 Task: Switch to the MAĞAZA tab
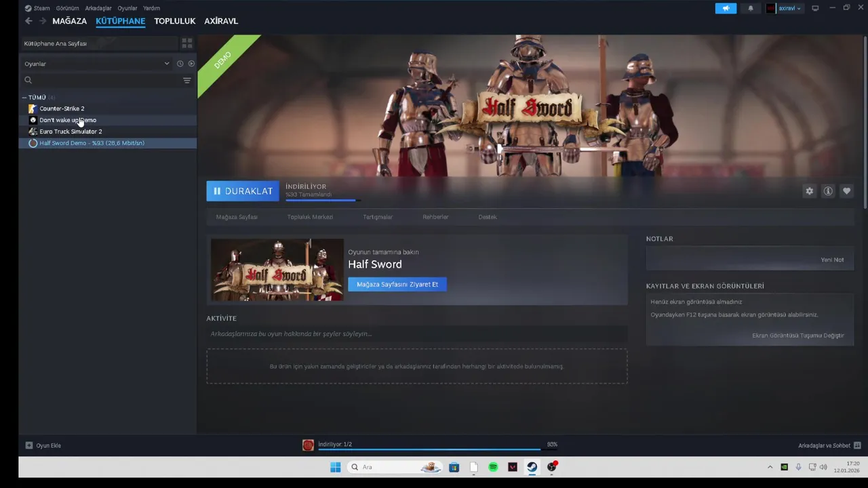click(70, 21)
